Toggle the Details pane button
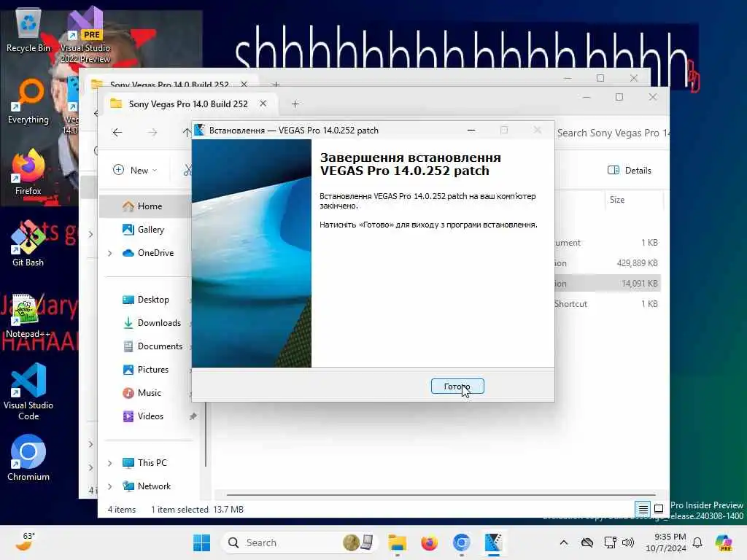The width and height of the screenshot is (747, 560). pyautogui.click(x=630, y=171)
